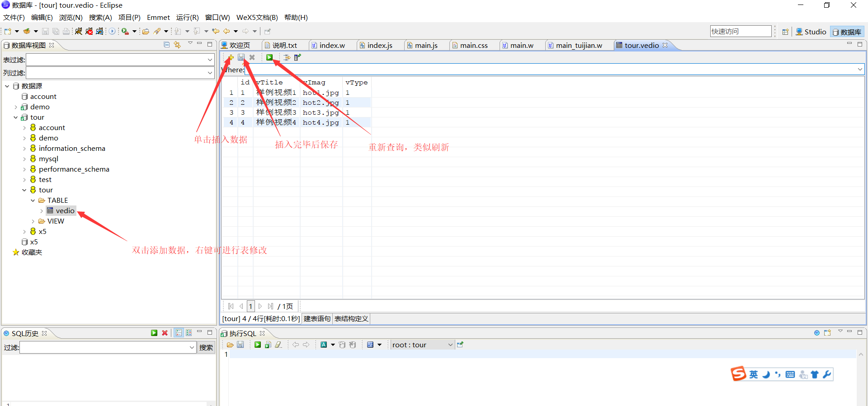Click execute script icon in SQL panel
Image resolution: width=868 pixels, height=406 pixels.
268,345
